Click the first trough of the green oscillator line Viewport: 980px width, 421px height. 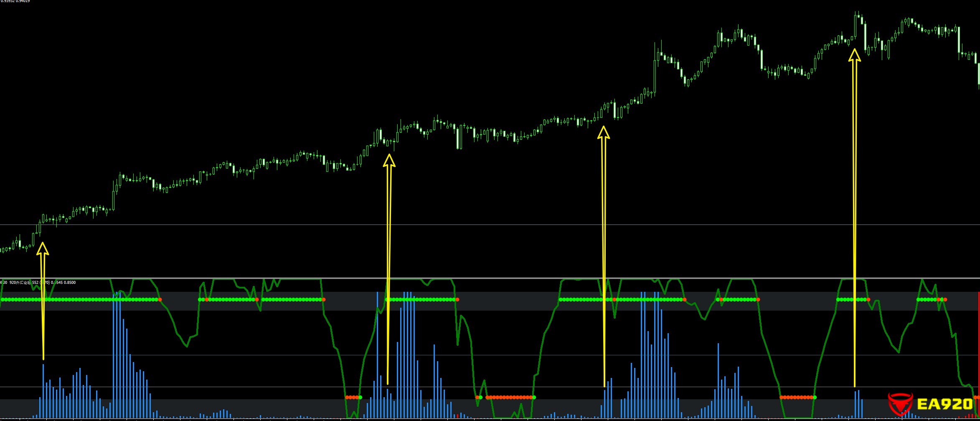(x=186, y=346)
